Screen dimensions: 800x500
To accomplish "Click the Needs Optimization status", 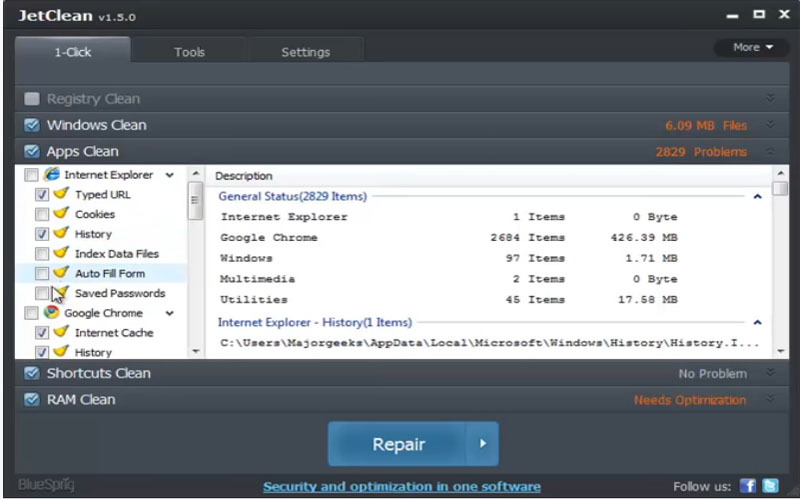I will point(690,400).
